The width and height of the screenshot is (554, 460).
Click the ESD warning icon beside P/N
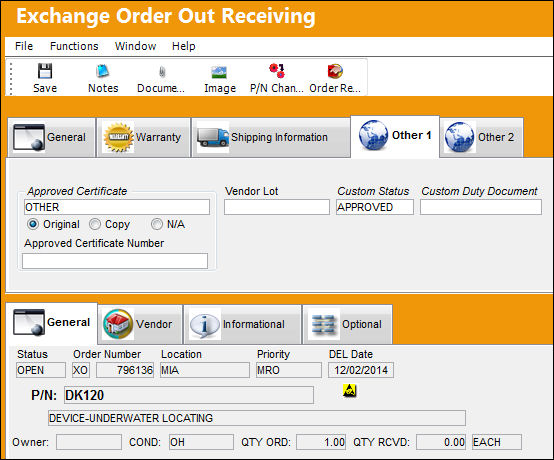[350, 390]
